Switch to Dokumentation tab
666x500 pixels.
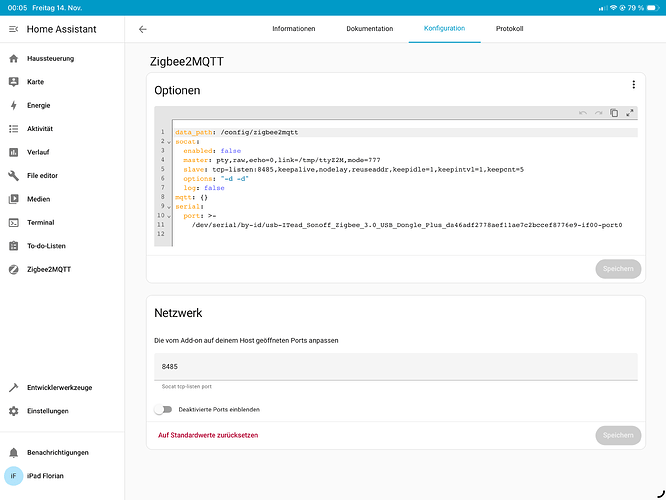pos(370,29)
